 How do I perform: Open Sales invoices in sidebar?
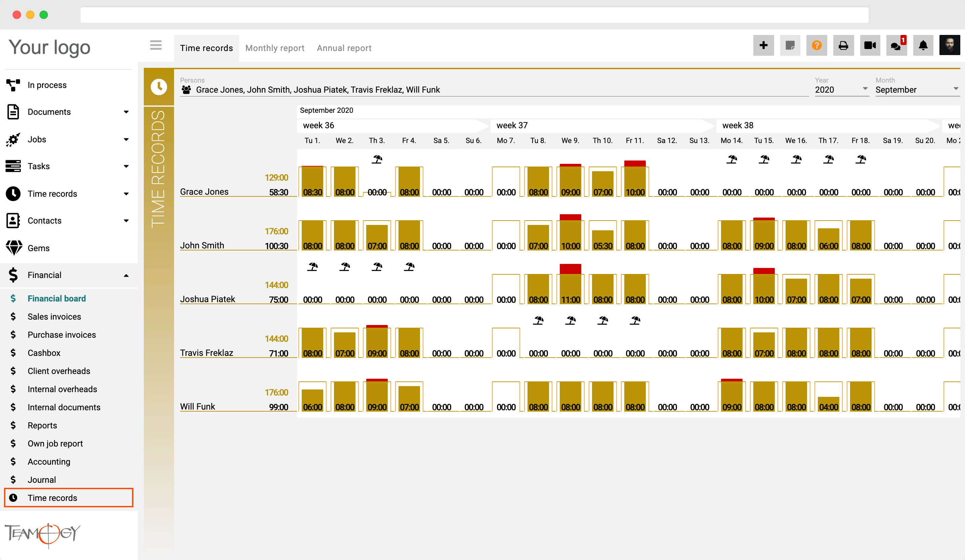pyautogui.click(x=54, y=317)
